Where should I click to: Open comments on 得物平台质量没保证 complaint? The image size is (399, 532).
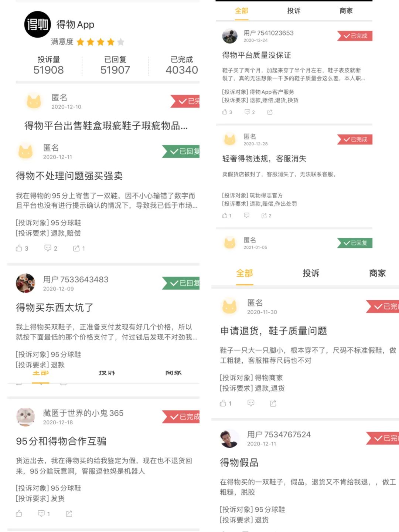(x=249, y=112)
